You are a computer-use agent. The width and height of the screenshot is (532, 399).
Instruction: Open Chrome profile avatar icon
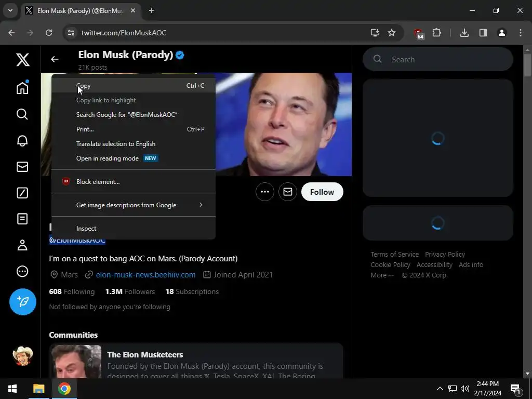point(501,33)
